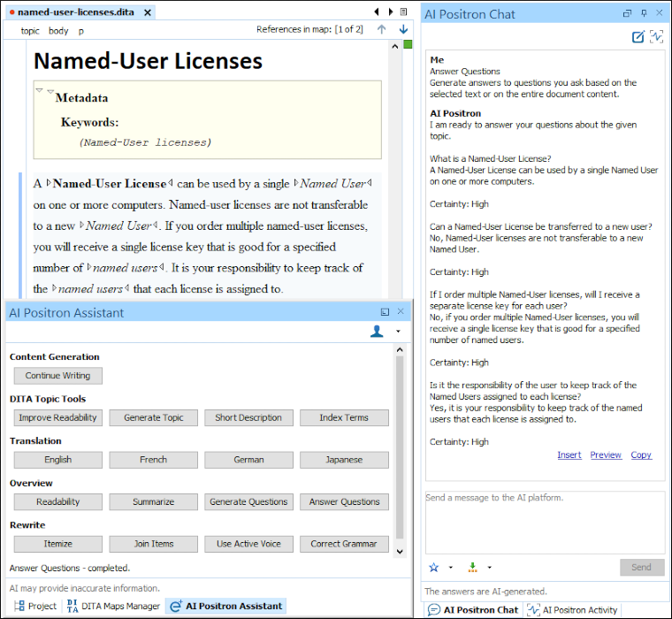Click the Copy link in chat

[x=641, y=455]
